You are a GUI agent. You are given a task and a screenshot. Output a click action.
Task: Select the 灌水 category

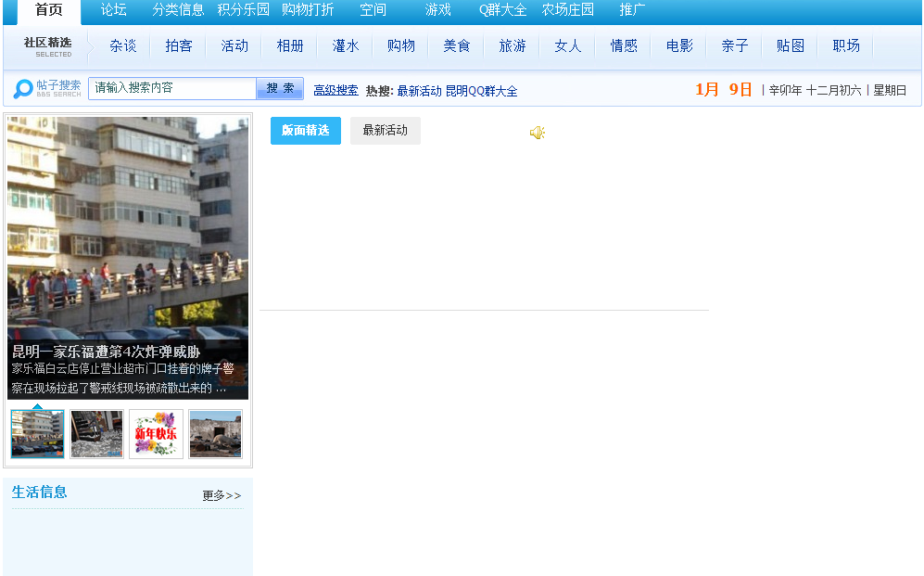tap(346, 46)
